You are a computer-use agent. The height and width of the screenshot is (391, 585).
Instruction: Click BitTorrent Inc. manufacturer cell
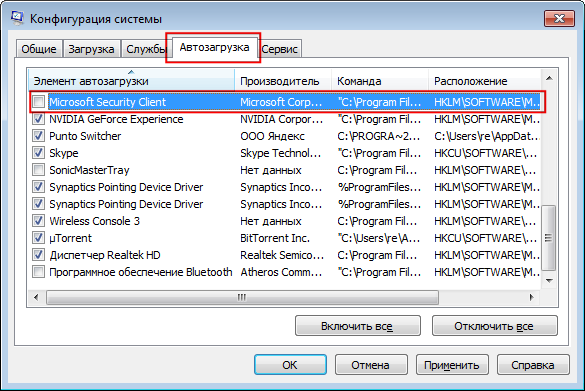click(275, 238)
